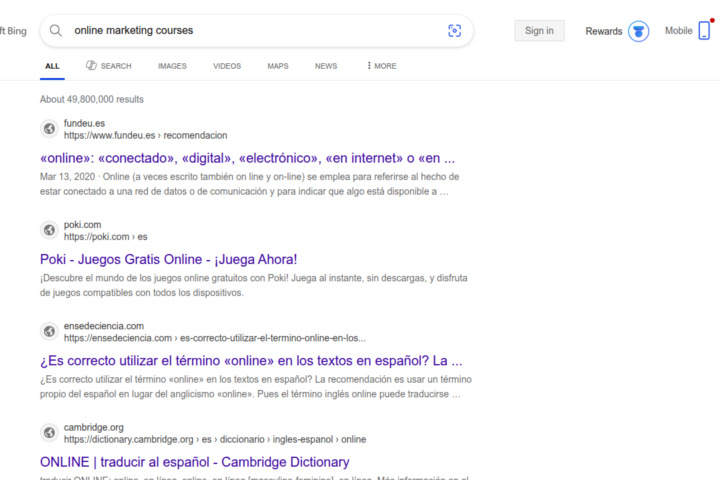Open visual search camera icon

[x=454, y=31]
